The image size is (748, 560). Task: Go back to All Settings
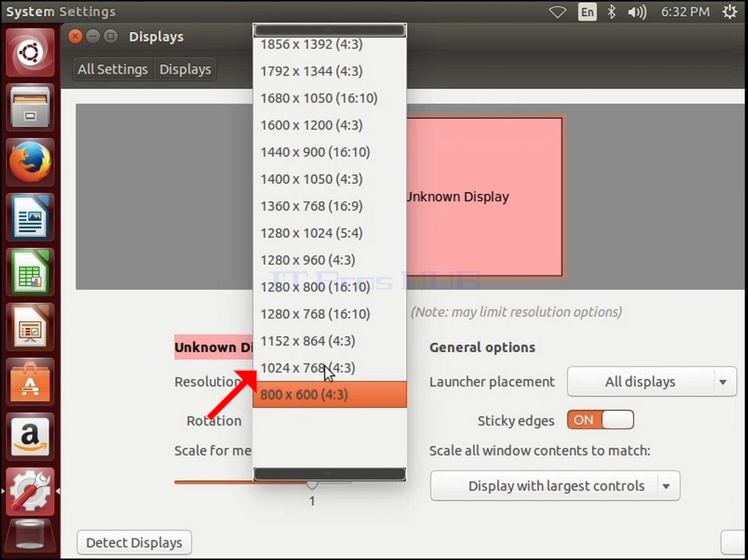coord(113,69)
